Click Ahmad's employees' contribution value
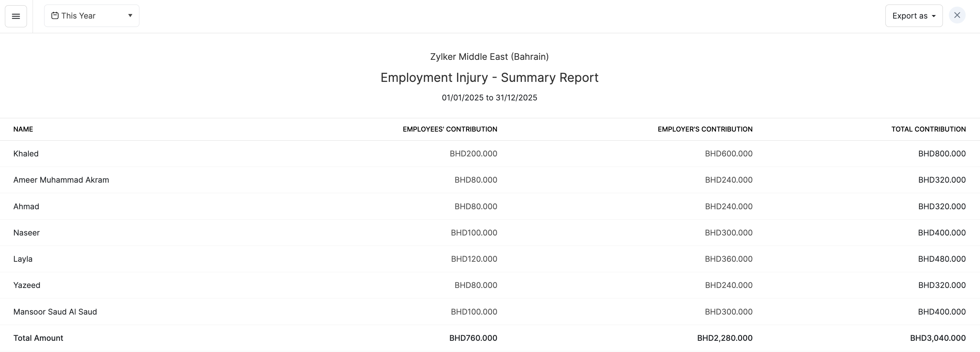The width and height of the screenshot is (980, 352). (476, 206)
